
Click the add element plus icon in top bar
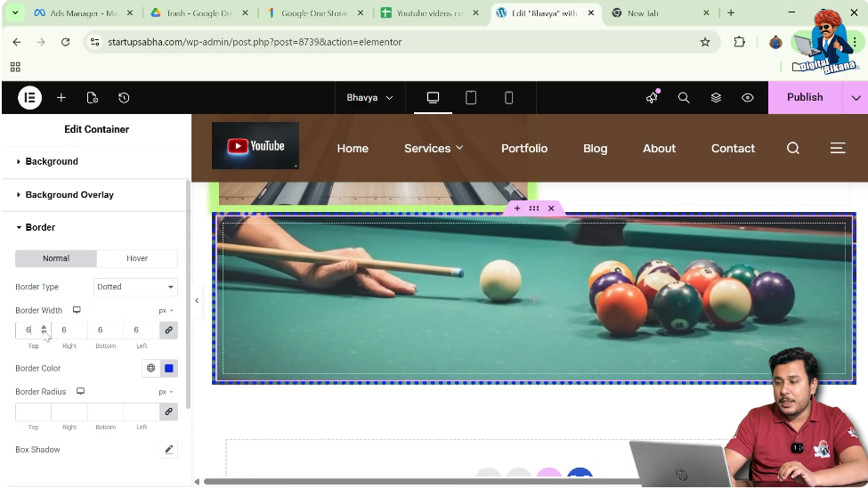coord(61,98)
